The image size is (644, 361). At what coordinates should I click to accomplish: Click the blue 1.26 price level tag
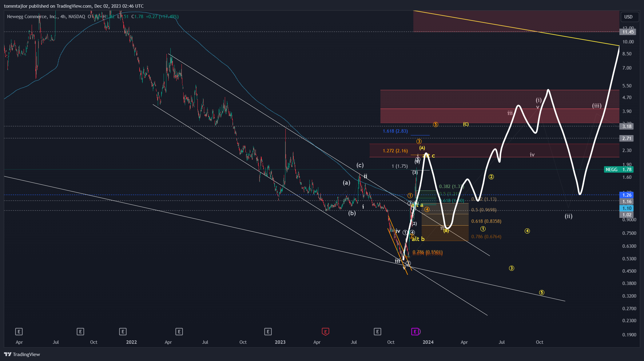(627, 195)
